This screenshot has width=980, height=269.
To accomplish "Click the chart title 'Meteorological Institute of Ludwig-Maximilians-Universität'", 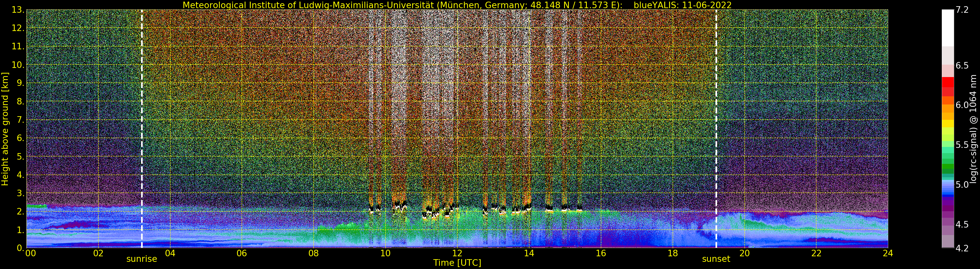I will (309, 5).
